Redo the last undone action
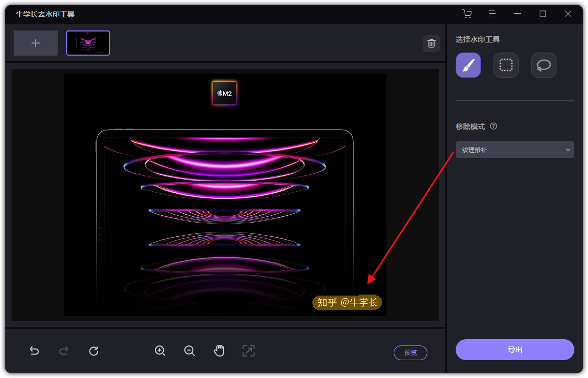The height and width of the screenshot is (378, 588). coord(64,351)
